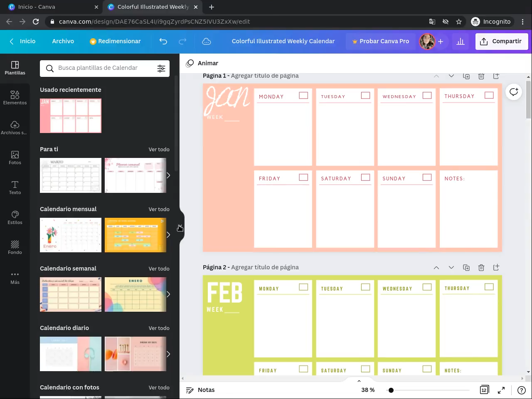The width and height of the screenshot is (532, 399).
Task: Redo the last undone action
Action: point(182,41)
